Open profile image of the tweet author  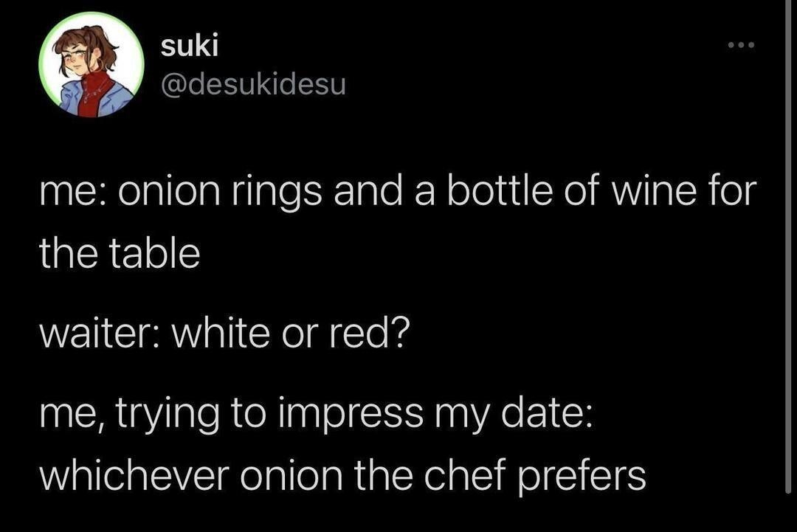[90, 63]
